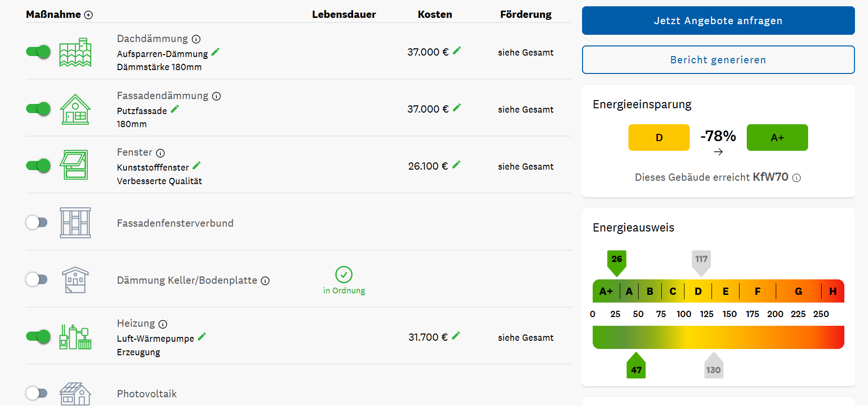Edit Aufsparren-Dämmung type with pencil icon

215,52
